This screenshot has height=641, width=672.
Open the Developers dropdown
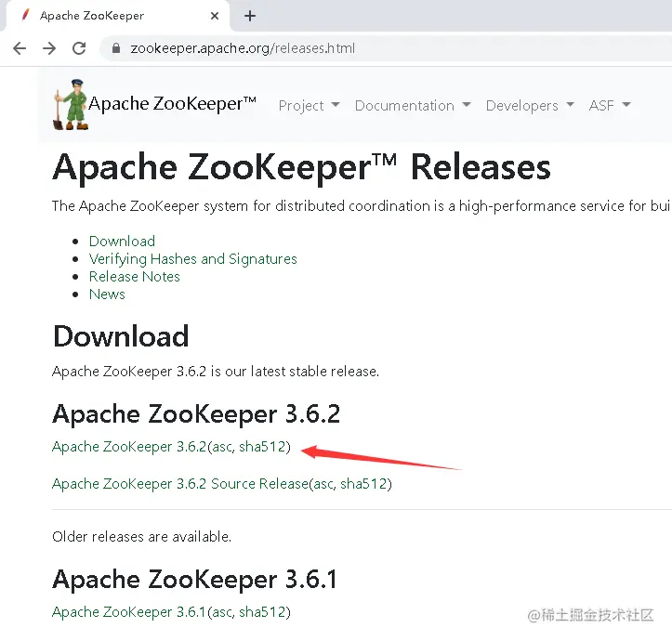click(530, 105)
